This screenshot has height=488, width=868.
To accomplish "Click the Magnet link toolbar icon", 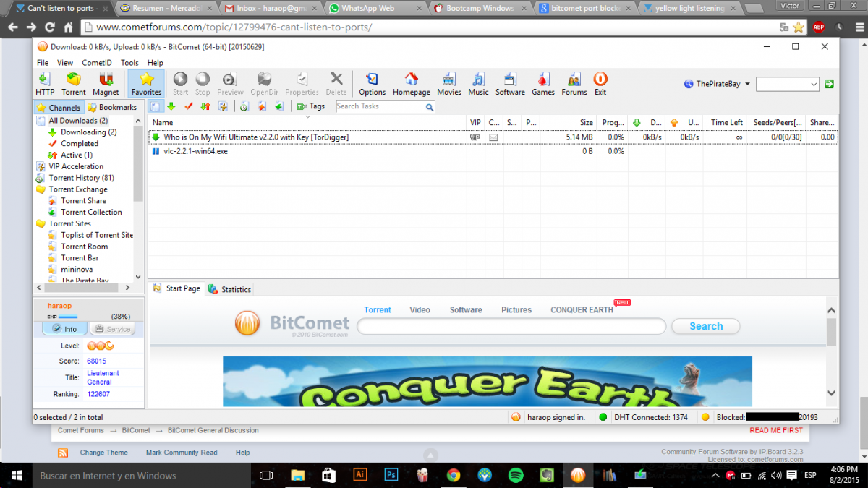I will pyautogui.click(x=106, y=83).
